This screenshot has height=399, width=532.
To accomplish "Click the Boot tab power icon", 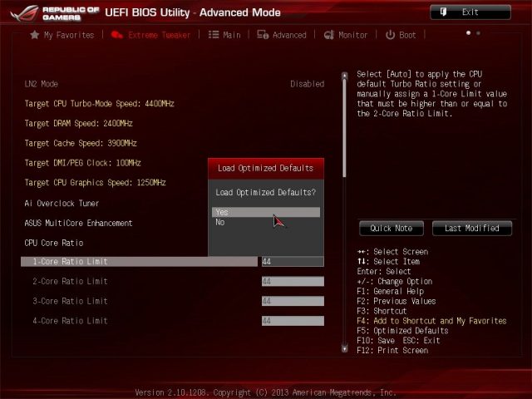I will coord(390,35).
